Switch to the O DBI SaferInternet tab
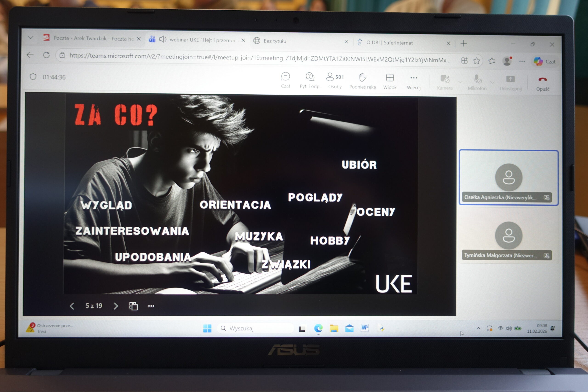 [x=389, y=43]
